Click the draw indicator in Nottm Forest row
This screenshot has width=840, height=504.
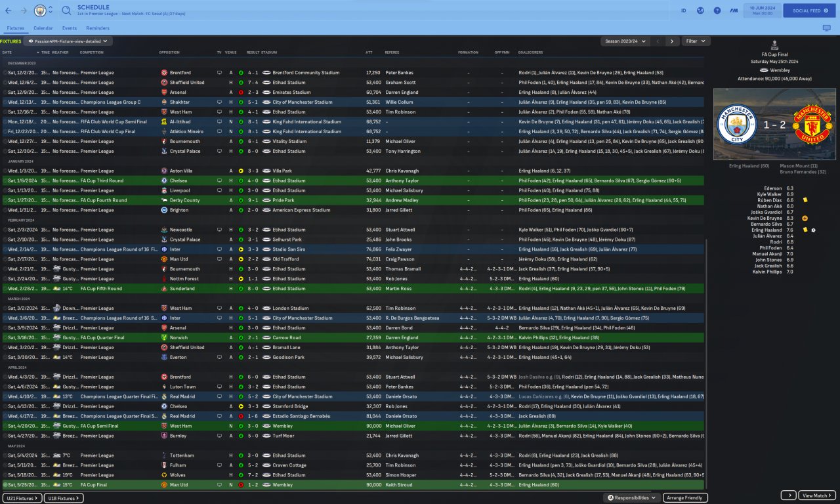[241, 279]
